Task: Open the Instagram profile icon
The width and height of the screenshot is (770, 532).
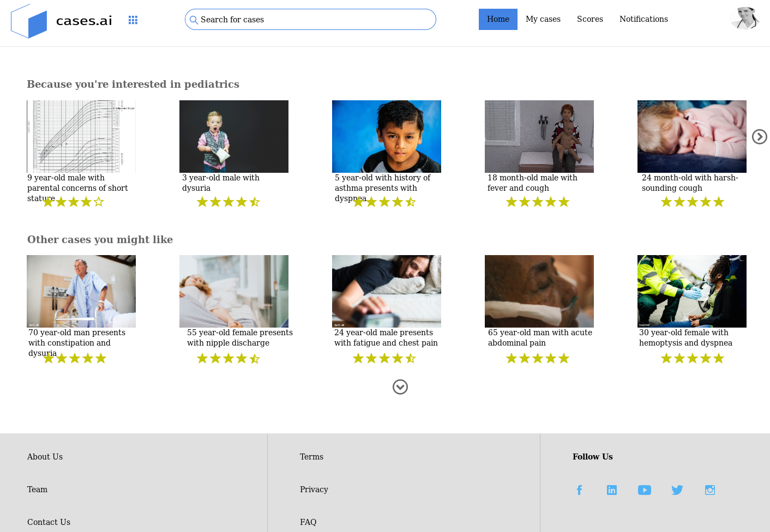Action: pos(710,490)
